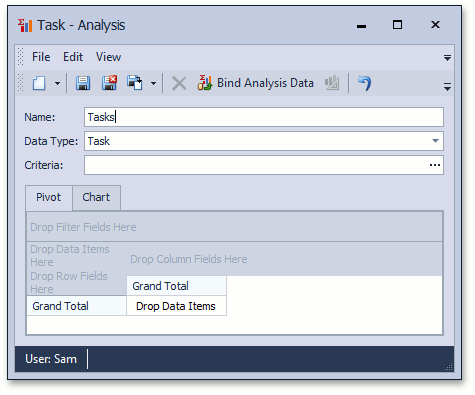The height and width of the screenshot is (395, 475).
Task: Open the New icon dropdown arrow
Action: tap(57, 83)
